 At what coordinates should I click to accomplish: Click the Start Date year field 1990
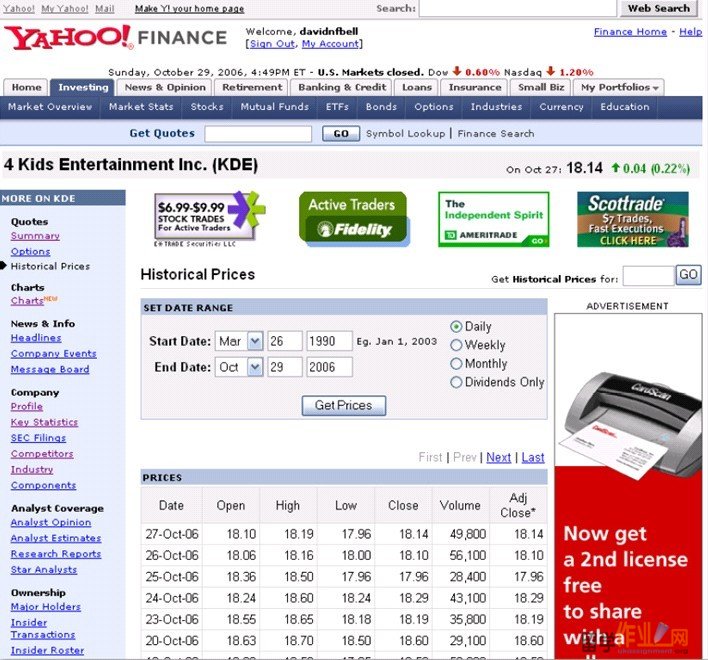[329, 341]
